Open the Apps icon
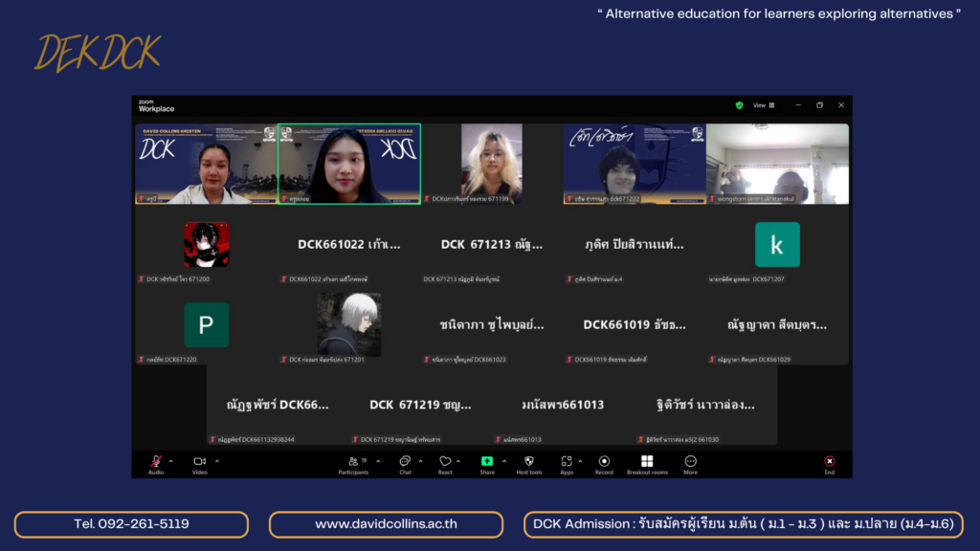 click(x=567, y=462)
